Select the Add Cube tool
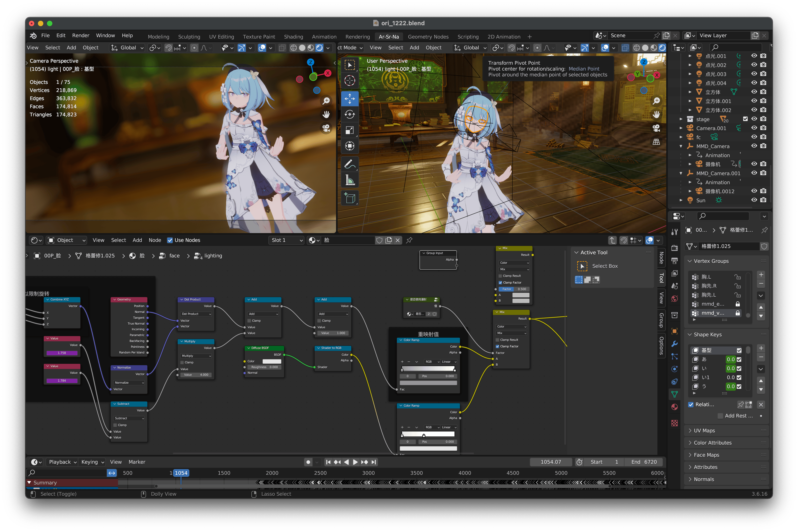This screenshot has height=532, width=798. tap(349, 198)
